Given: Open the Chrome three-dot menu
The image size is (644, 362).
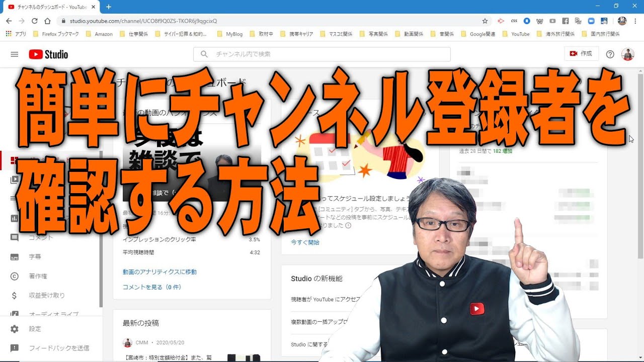Looking at the screenshot, I should click(635, 21).
